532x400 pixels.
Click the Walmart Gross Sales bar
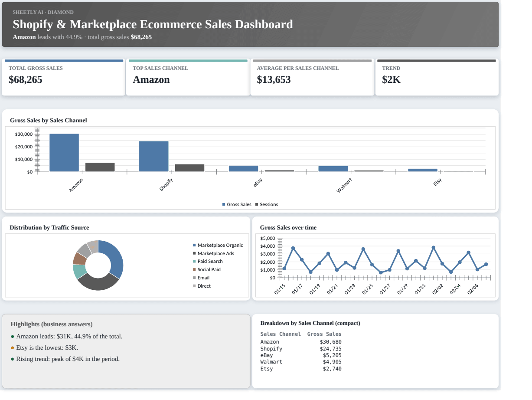333,169
